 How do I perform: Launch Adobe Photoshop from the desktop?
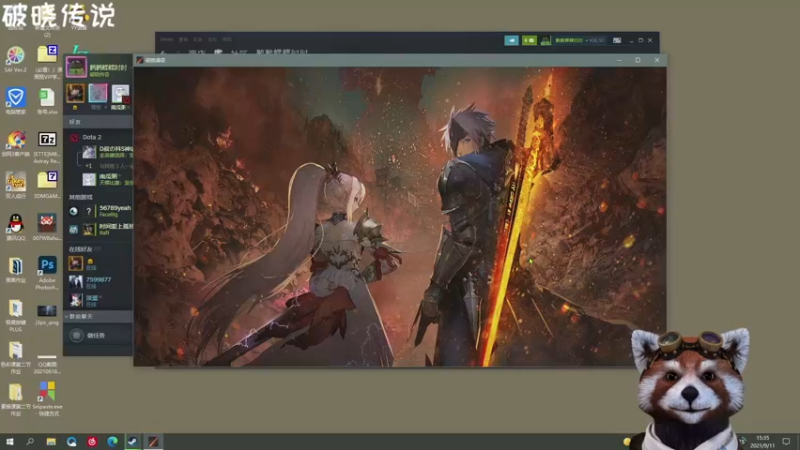click(47, 271)
